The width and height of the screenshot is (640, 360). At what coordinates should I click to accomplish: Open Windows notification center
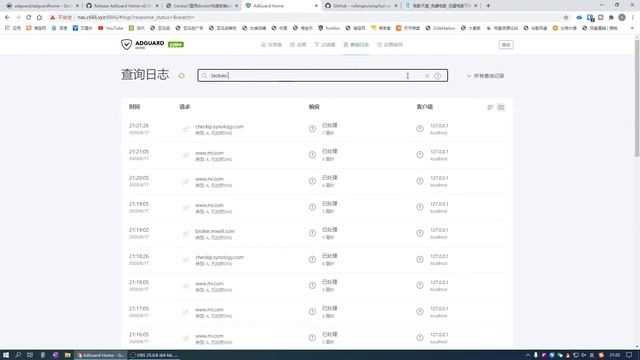(x=629, y=355)
